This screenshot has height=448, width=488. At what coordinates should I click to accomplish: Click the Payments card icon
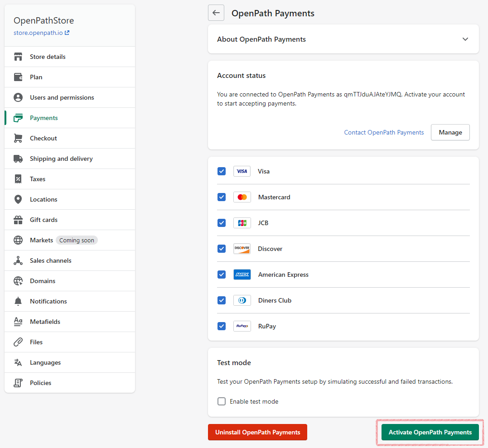(x=18, y=118)
